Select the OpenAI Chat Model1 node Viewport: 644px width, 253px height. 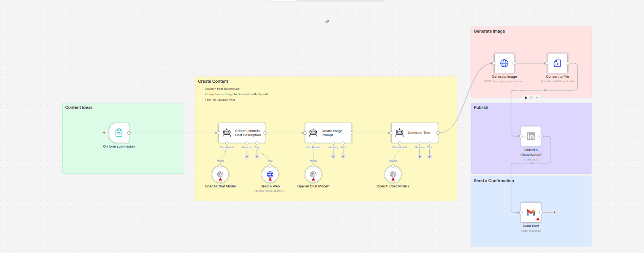[313, 174]
